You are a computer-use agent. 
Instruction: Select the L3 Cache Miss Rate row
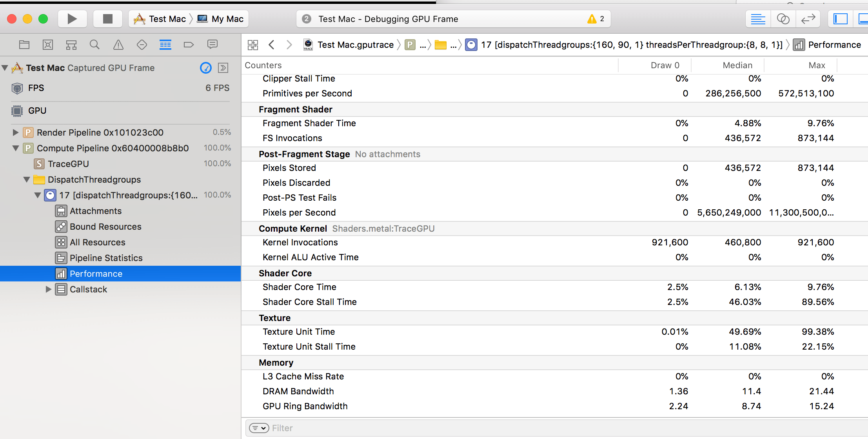pos(554,376)
